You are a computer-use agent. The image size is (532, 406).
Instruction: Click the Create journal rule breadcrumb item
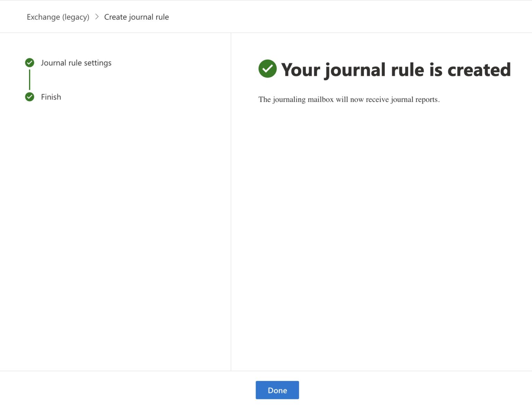tap(136, 17)
